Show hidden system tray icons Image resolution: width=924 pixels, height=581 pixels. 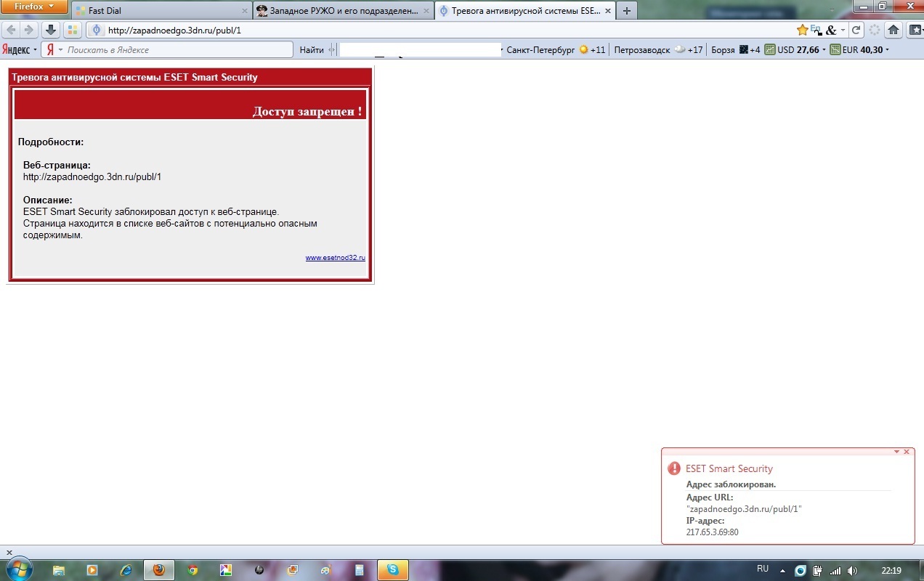784,571
